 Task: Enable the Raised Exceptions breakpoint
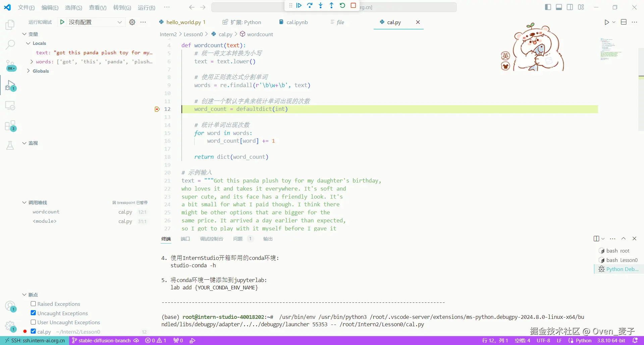point(33,304)
